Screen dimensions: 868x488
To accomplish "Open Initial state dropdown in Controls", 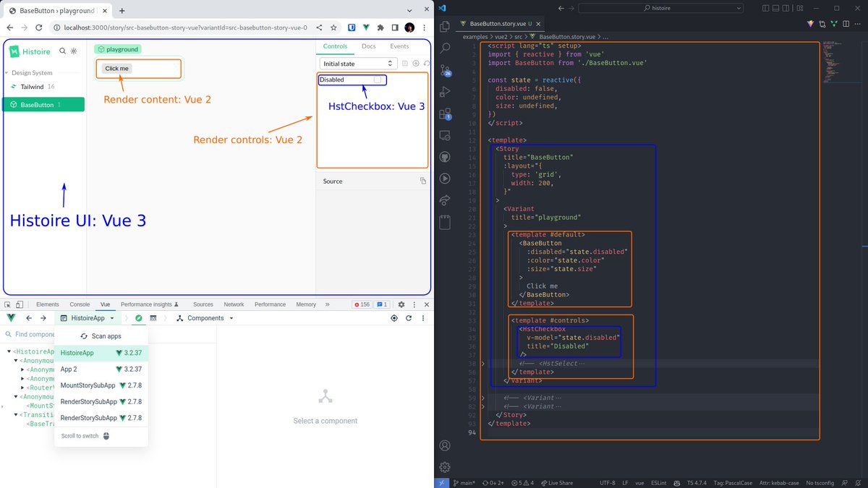I will click(x=358, y=64).
